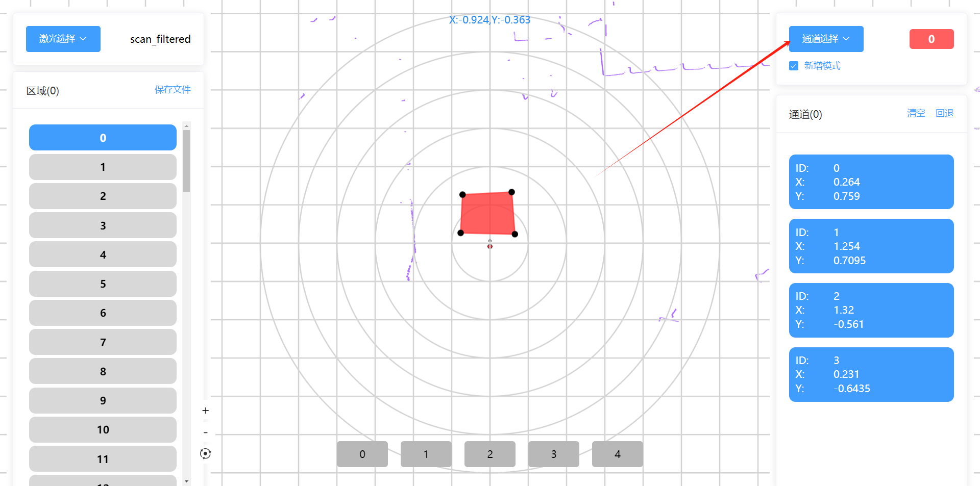Click 清空 to clear channels
This screenshot has height=486, width=980.
coord(916,113)
